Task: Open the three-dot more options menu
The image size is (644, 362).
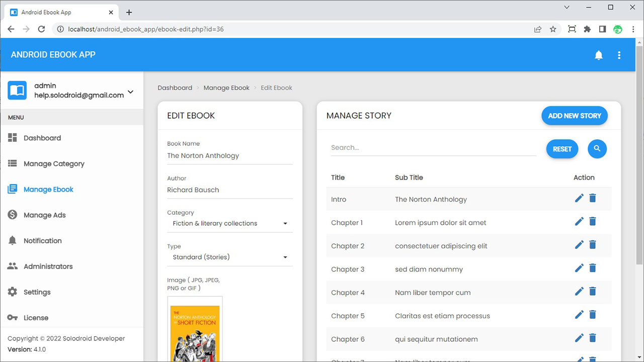Action: [x=619, y=55]
